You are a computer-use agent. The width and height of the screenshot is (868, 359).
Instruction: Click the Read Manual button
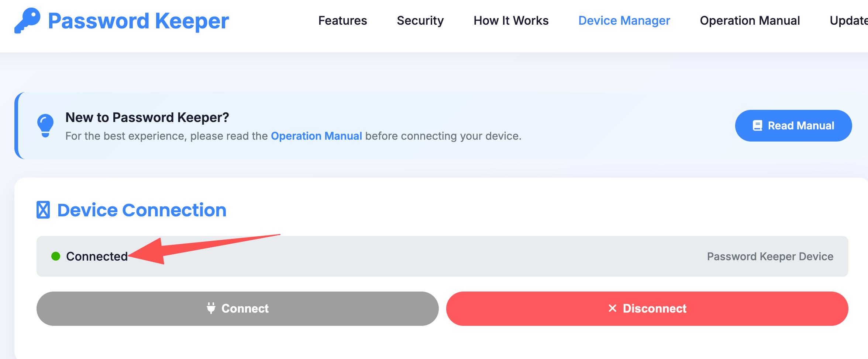pos(793,126)
